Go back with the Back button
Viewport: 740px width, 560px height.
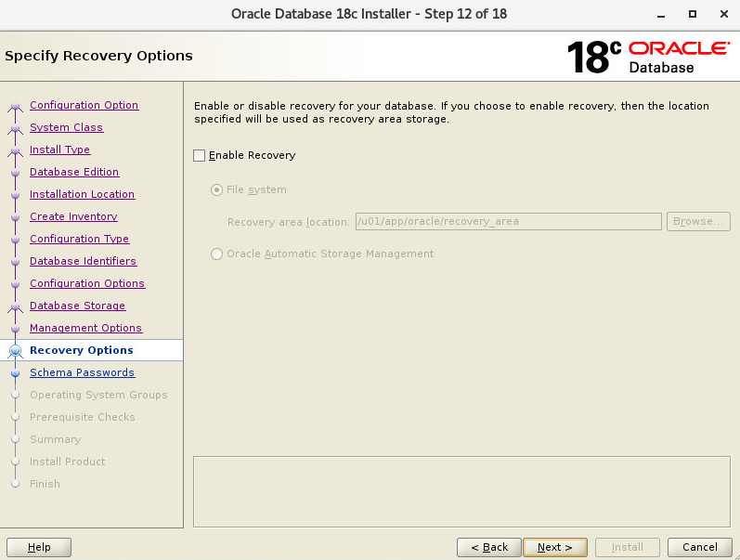point(489,547)
